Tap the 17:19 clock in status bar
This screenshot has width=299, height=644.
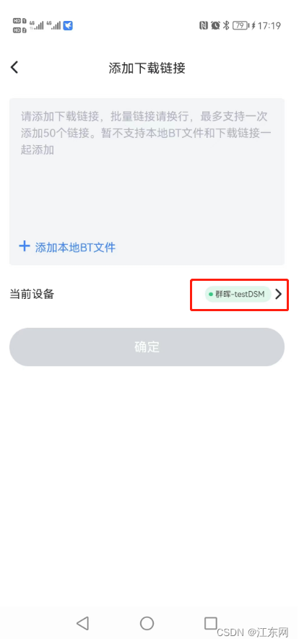point(269,26)
